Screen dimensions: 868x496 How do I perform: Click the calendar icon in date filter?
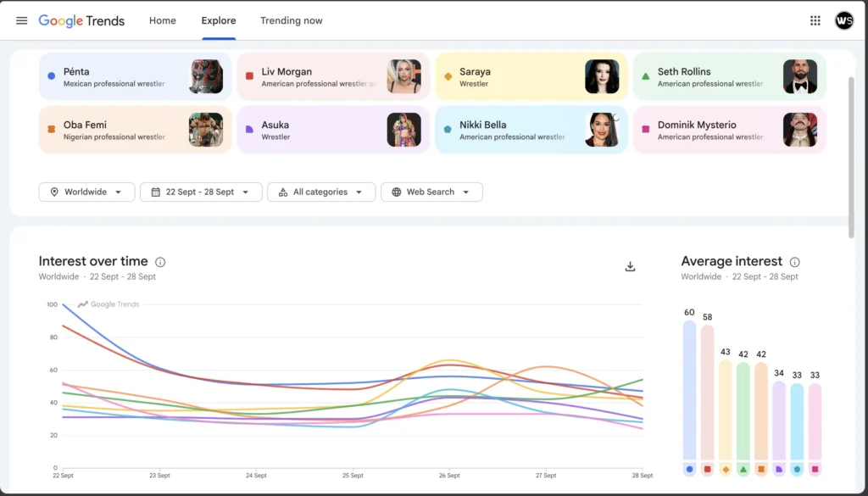156,192
